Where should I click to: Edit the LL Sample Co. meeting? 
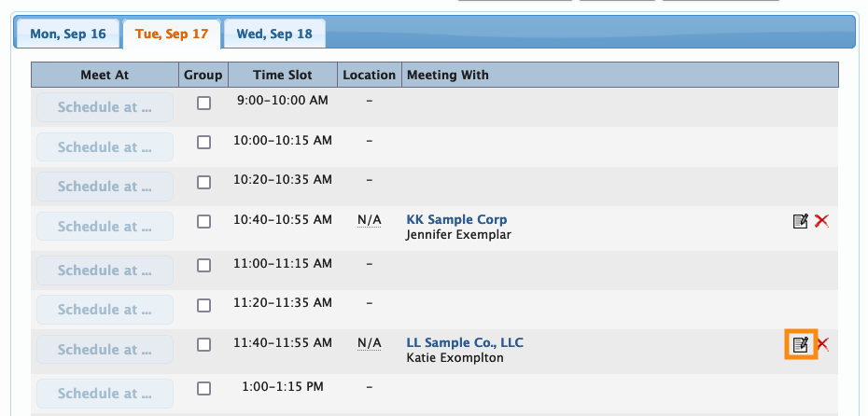click(x=800, y=345)
